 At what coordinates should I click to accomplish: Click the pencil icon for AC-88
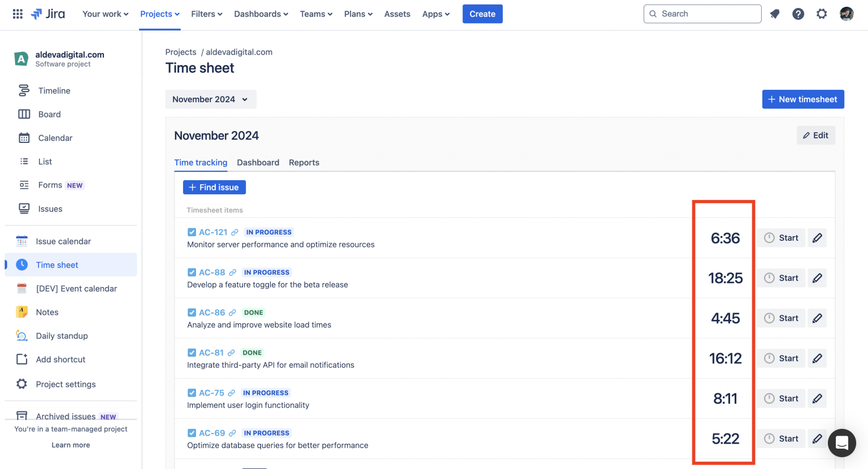coord(817,278)
